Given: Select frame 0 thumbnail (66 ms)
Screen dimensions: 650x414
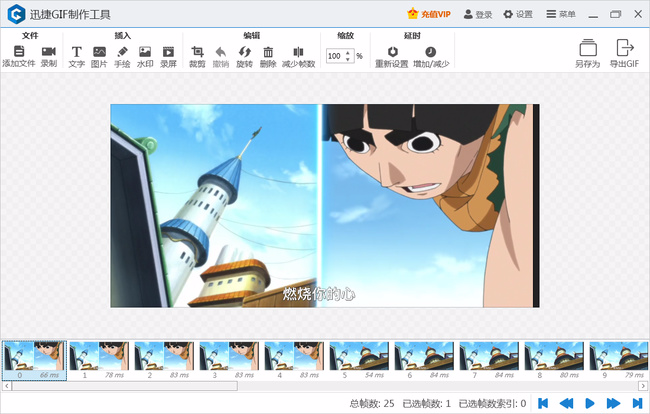Looking at the screenshot, I should (x=34, y=360).
